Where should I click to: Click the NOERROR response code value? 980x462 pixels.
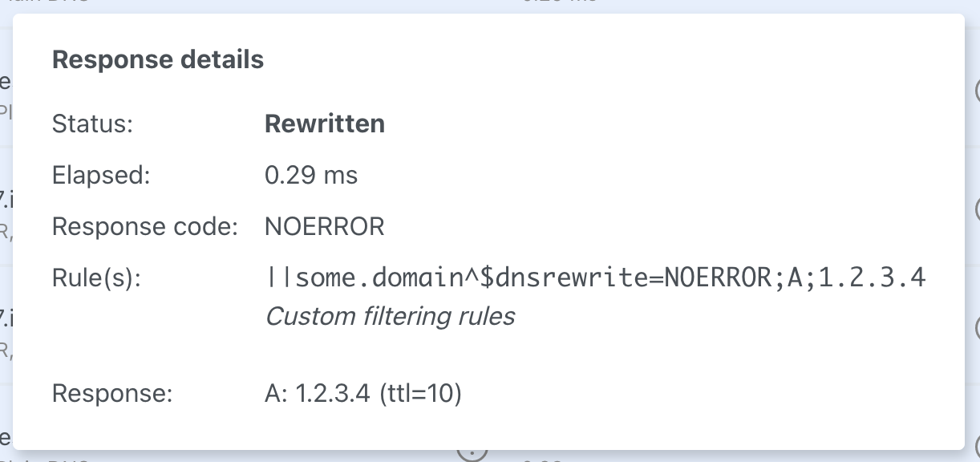pyautogui.click(x=324, y=226)
